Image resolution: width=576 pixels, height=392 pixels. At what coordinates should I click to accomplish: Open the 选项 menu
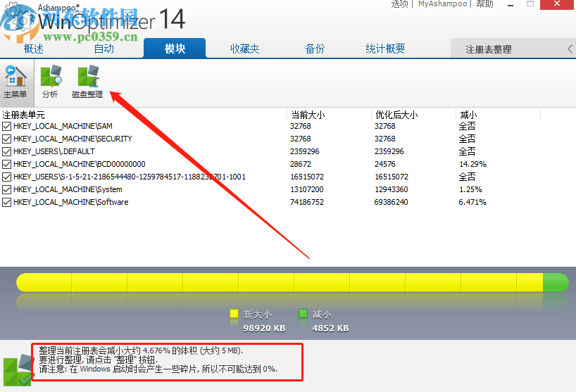pyautogui.click(x=400, y=4)
